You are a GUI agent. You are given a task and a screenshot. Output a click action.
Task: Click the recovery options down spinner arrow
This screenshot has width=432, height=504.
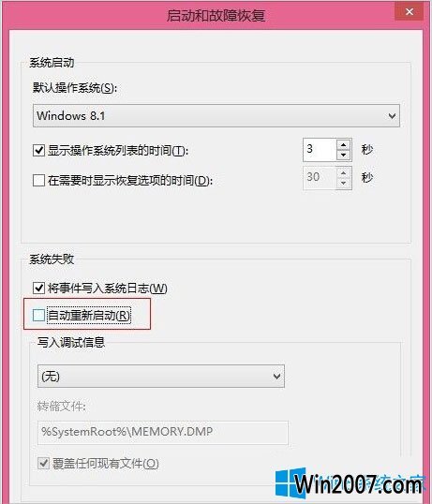click(x=344, y=184)
